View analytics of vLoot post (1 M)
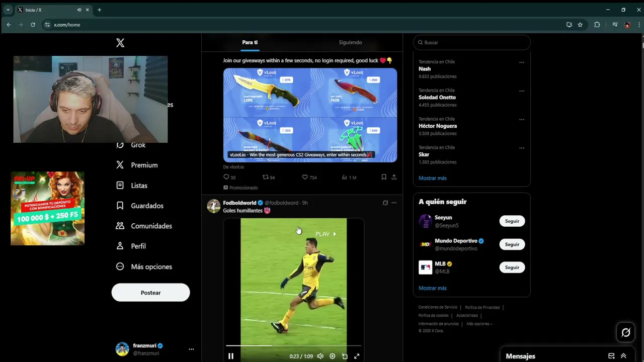Screen dimensions: 644x362 click(x=349, y=177)
